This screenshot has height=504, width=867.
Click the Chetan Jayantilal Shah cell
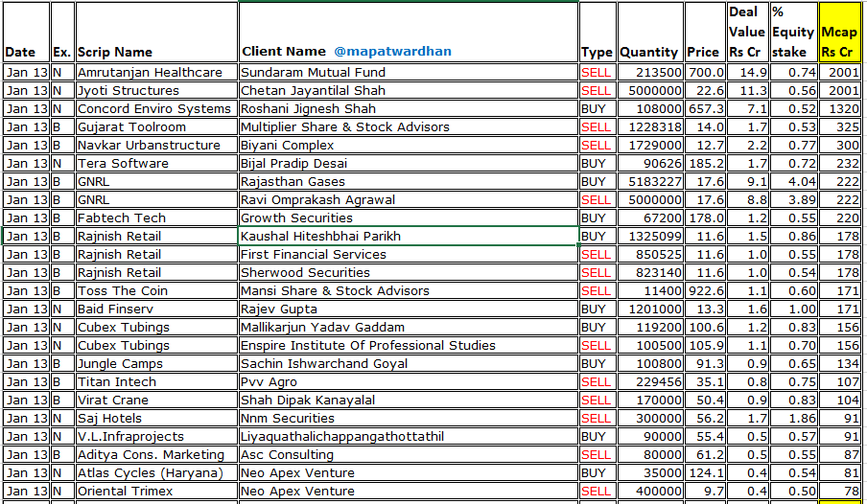[x=408, y=91]
